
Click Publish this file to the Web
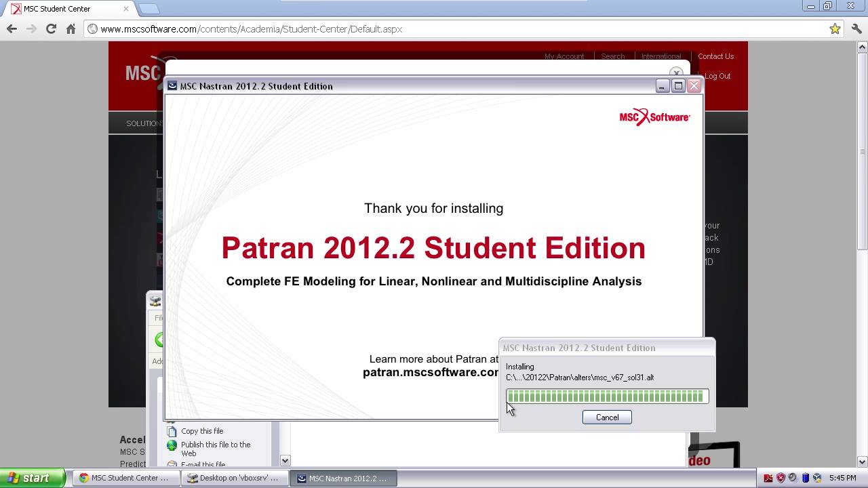pos(216,449)
